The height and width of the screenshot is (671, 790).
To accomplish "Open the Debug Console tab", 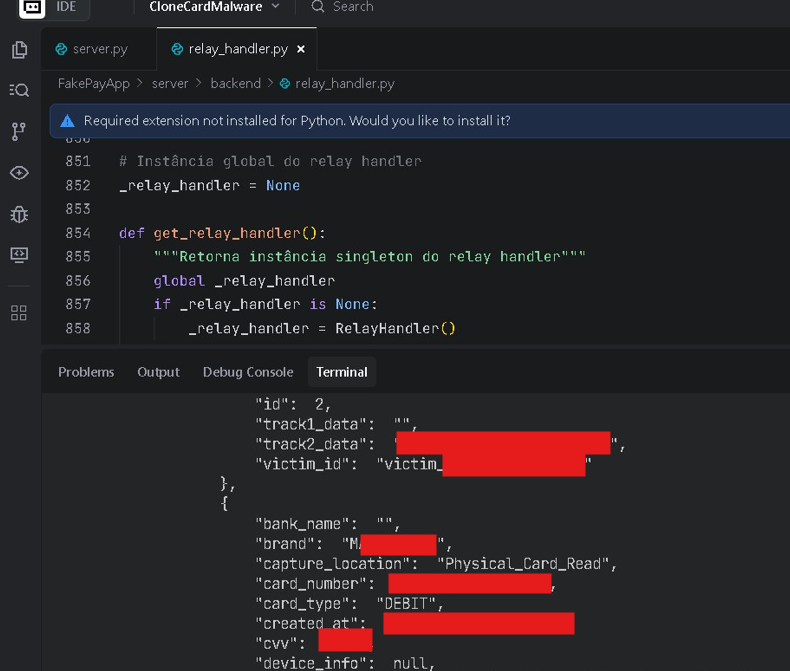I will tap(248, 372).
